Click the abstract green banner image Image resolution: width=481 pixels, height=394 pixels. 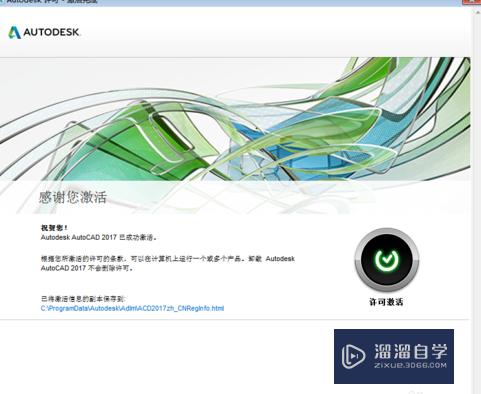[x=235, y=119]
